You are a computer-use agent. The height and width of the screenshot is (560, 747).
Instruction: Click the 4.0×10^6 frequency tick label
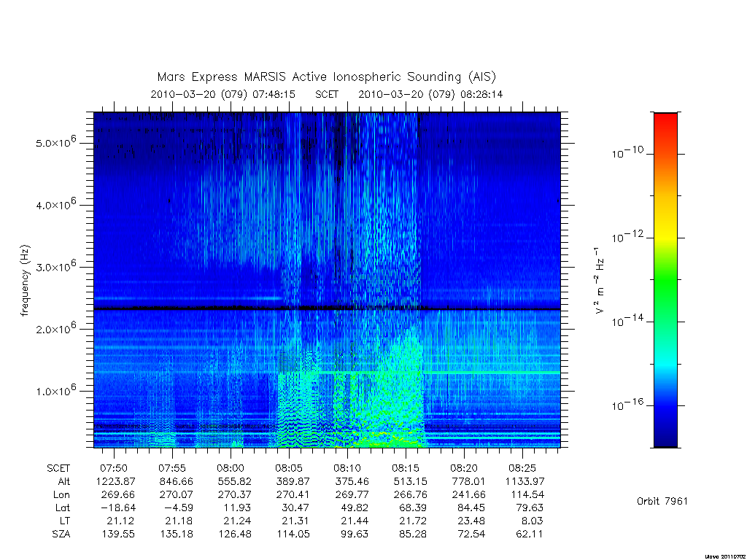point(55,204)
